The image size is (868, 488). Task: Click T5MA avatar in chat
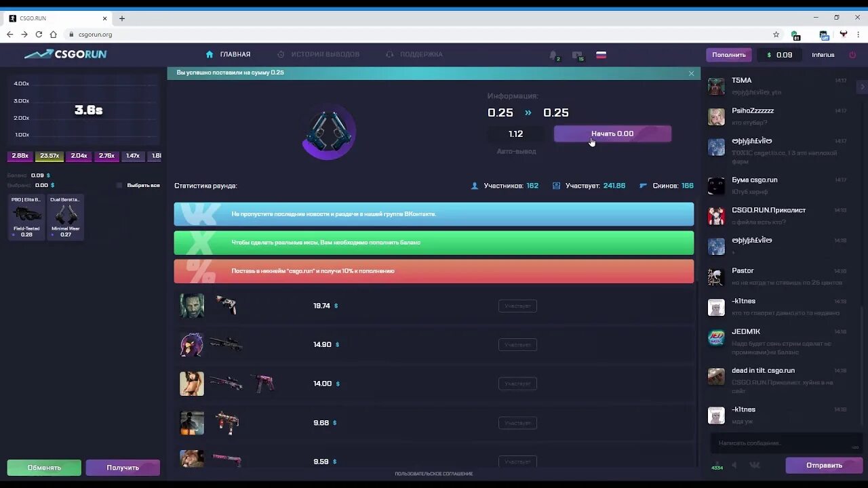[x=716, y=86]
